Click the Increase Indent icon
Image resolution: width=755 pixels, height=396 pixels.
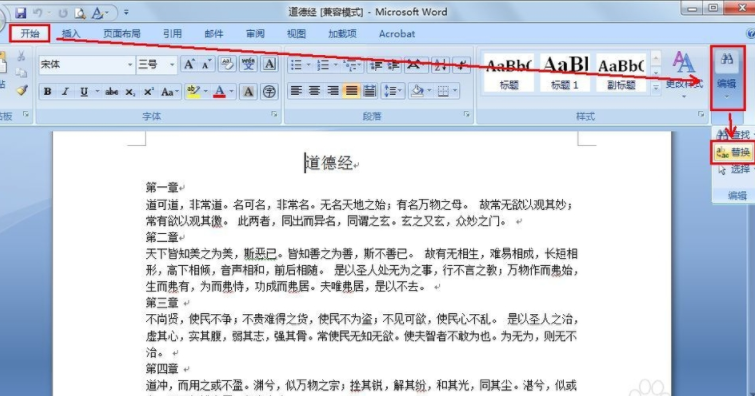(393, 65)
